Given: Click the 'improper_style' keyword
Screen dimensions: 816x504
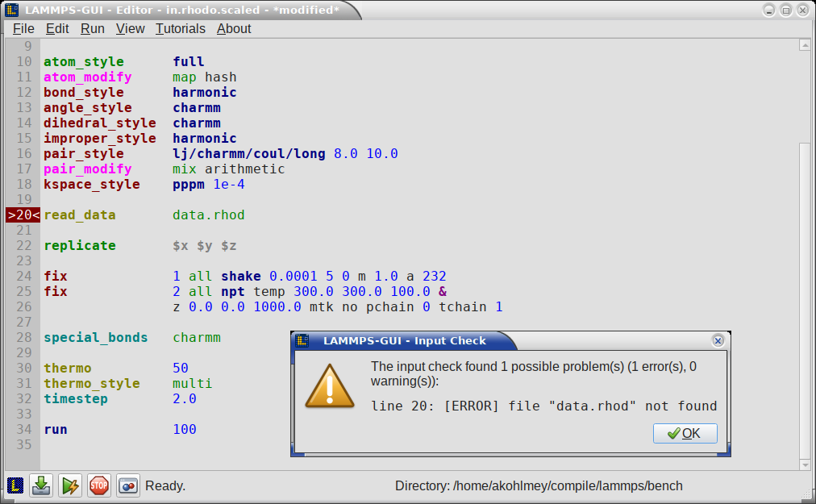Looking at the screenshot, I should pos(100,139).
